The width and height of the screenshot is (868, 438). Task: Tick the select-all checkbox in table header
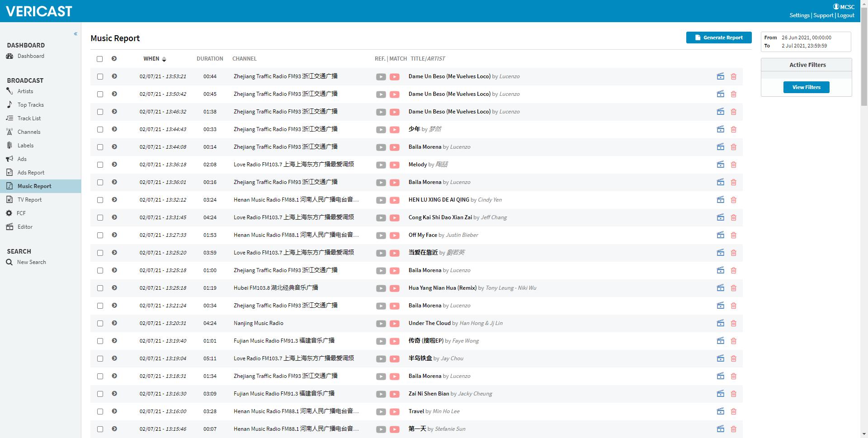pyautogui.click(x=100, y=59)
